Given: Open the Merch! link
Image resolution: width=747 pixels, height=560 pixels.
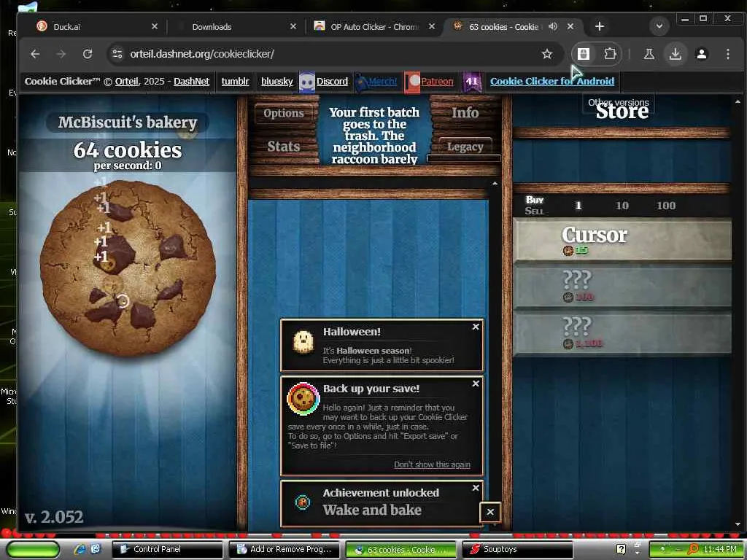Looking at the screenshot, I should coord(382,82).
